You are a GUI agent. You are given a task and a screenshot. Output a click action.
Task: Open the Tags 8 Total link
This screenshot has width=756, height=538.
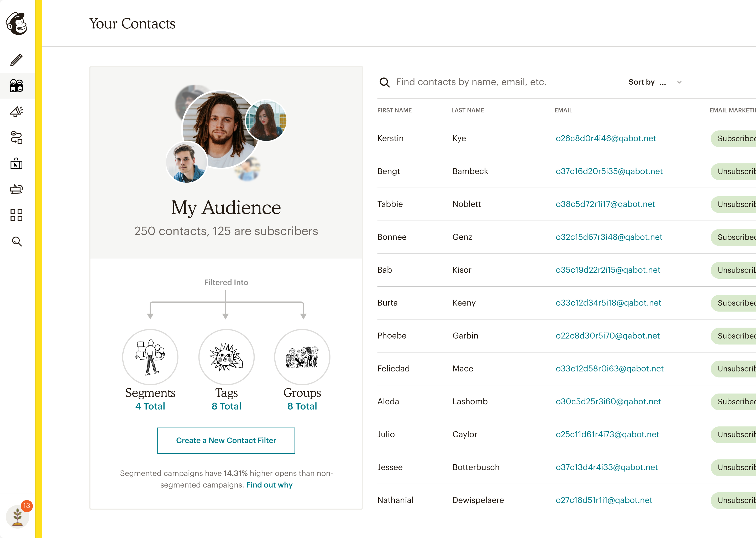point(226,406)
